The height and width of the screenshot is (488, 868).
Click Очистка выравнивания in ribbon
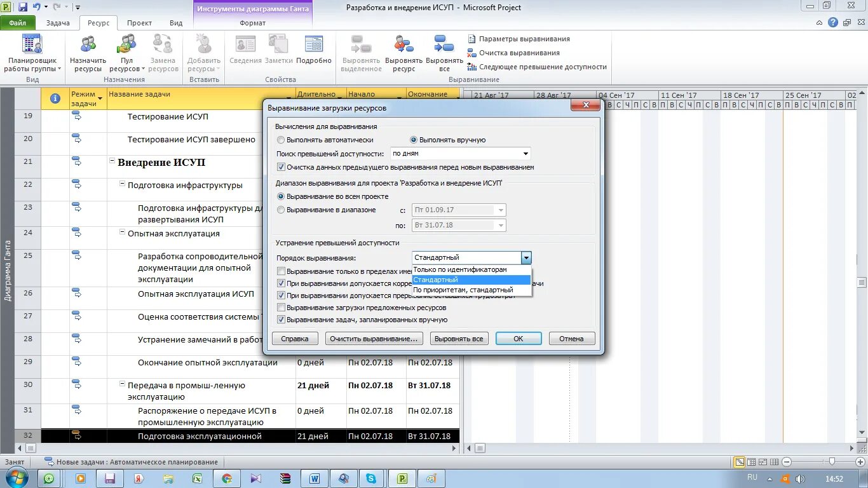click(x=514, y=53)
